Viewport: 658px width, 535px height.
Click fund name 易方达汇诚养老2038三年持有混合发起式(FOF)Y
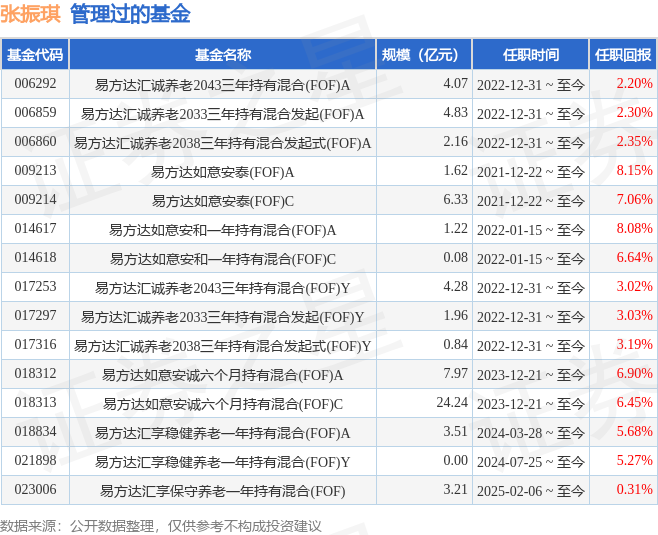coord(222,346)
